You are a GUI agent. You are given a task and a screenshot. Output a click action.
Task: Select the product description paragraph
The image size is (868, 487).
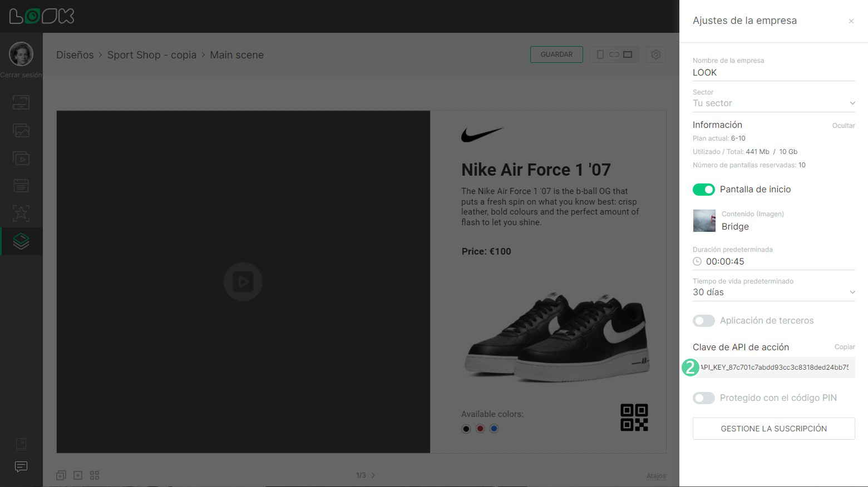coord(550,207)
